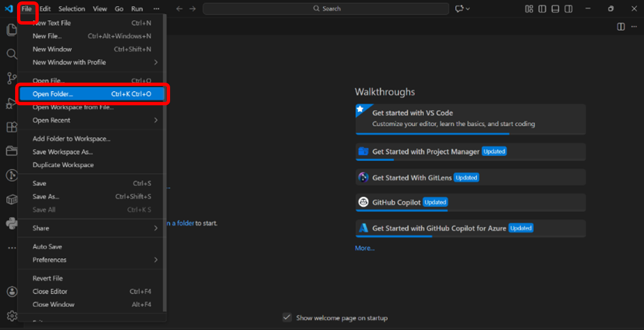Toggle Show welcome page on startup checkbox
Image resolution: width=644 pixels, height=330 pixels.
287,317
